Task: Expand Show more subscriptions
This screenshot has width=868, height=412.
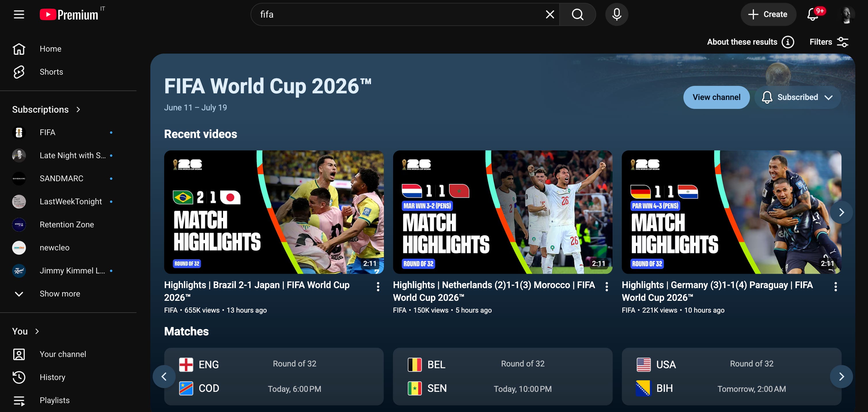Action: [x=68, y=294]
